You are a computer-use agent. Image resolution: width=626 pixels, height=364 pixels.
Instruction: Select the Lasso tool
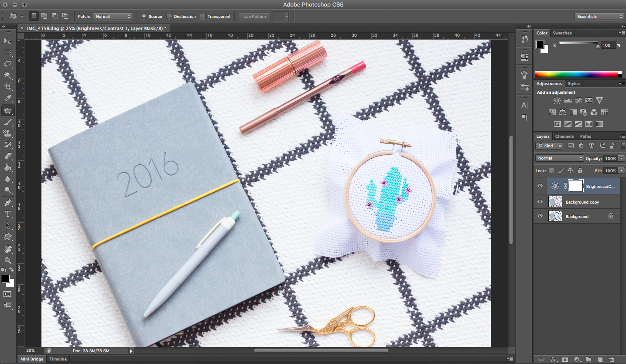pyautogui.click(x=8, y=64)
